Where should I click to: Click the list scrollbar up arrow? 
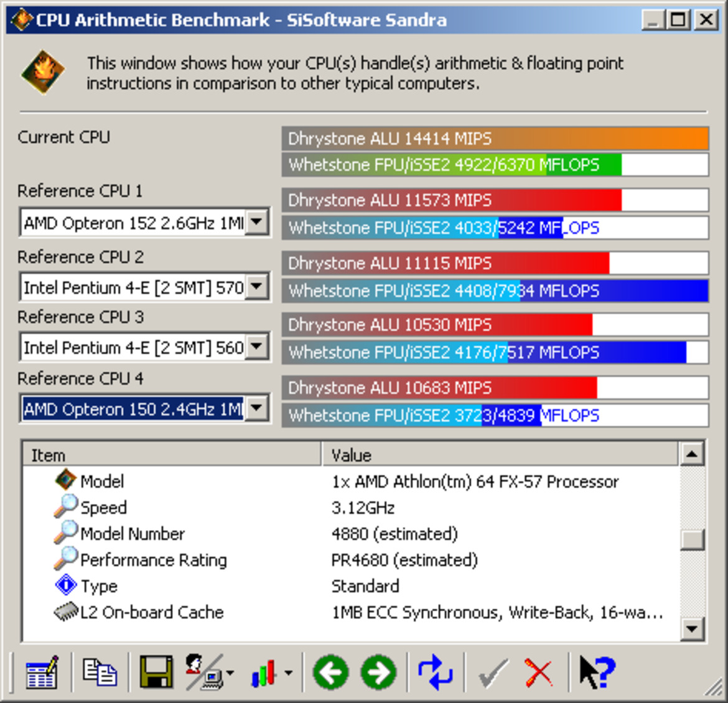click(692, 454)
